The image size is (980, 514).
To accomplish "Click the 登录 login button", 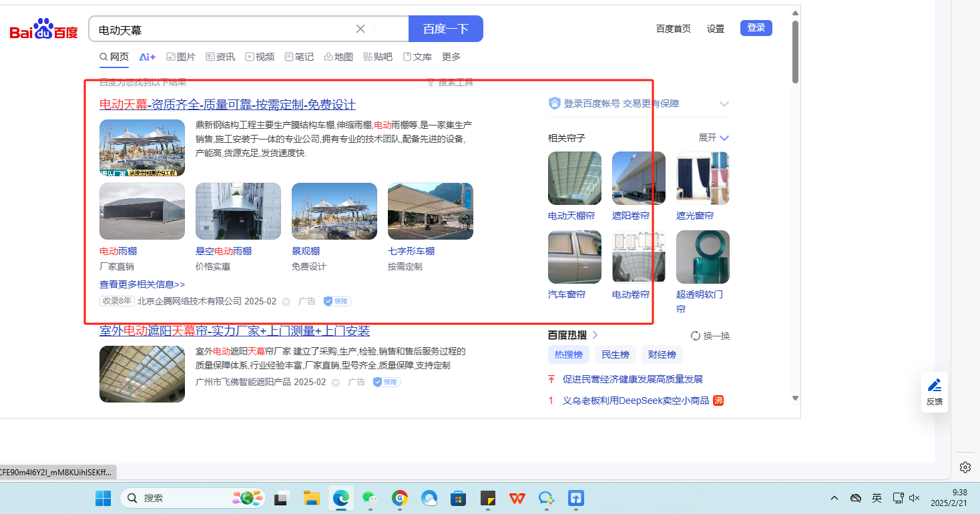I will 756,28.
